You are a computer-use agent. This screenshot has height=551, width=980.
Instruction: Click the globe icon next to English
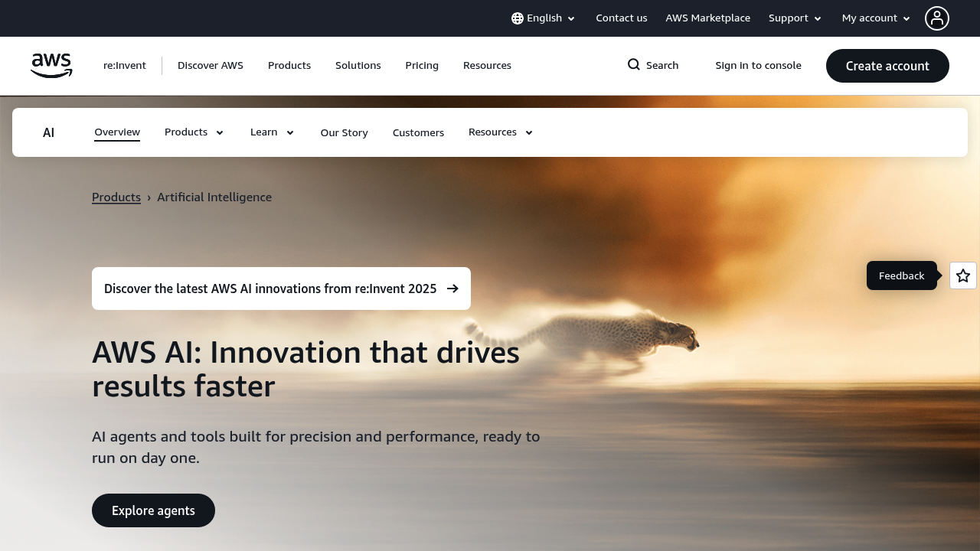point(516,18)
